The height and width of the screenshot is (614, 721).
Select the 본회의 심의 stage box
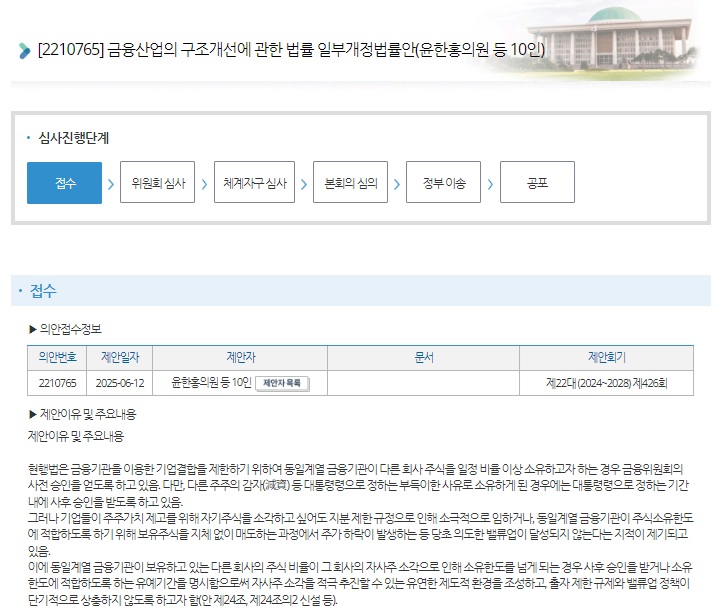click(x=350, y=183)
